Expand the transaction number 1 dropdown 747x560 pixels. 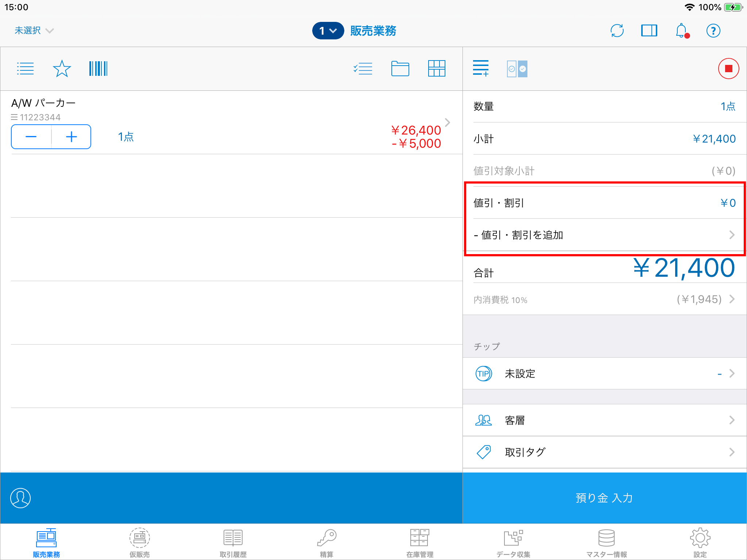(328, 31)
